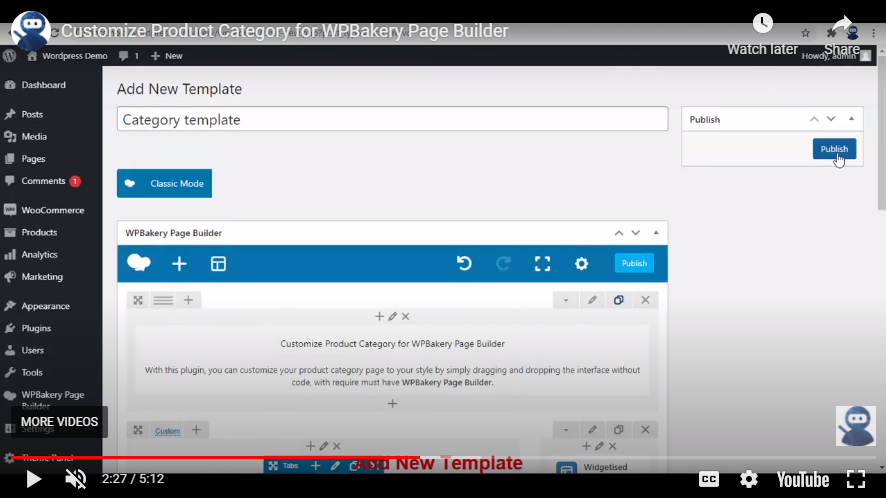Click the Custom layout link in second row

(x=167, y=431)
